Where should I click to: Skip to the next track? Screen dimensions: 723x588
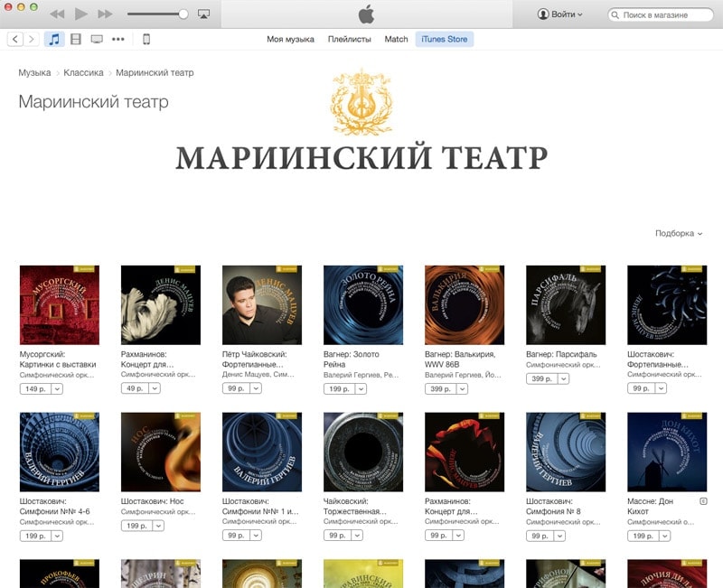[x=105, y=14]
